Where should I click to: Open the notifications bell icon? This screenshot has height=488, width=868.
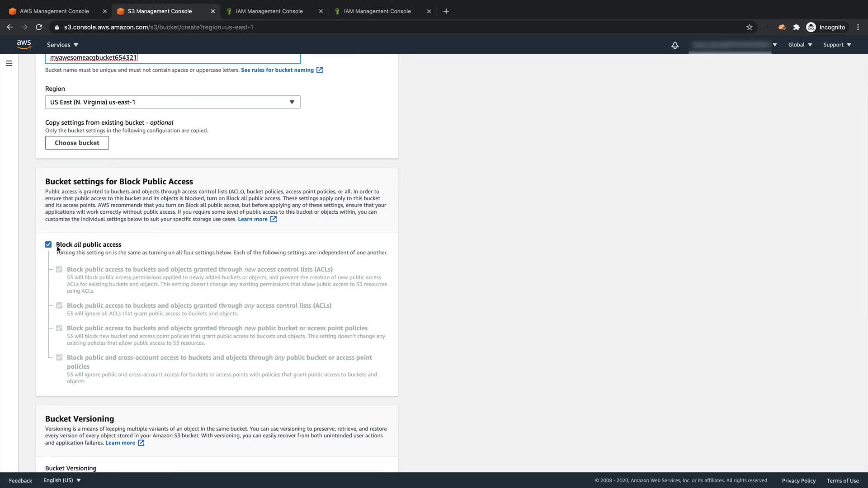pos(675,45)
